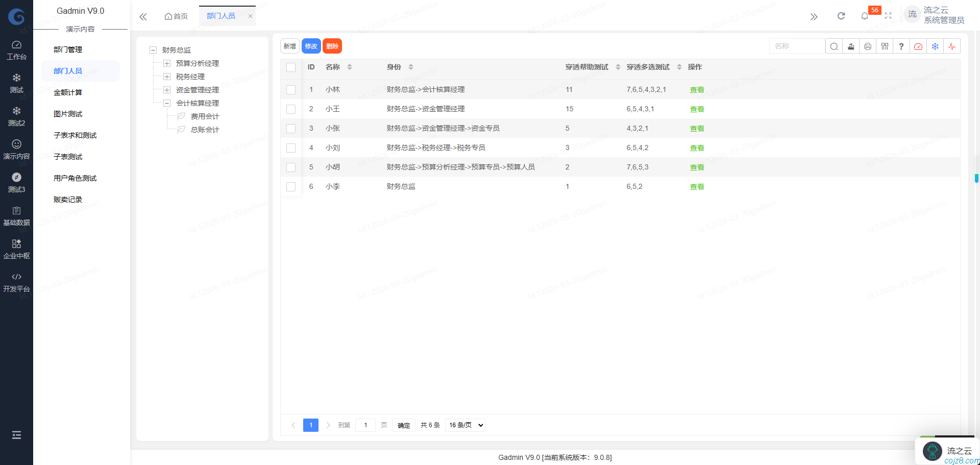This screenshot has height=465, width=980.
Task: Open the 16条/页 page size dropdown
Action: tap(464, 425)
